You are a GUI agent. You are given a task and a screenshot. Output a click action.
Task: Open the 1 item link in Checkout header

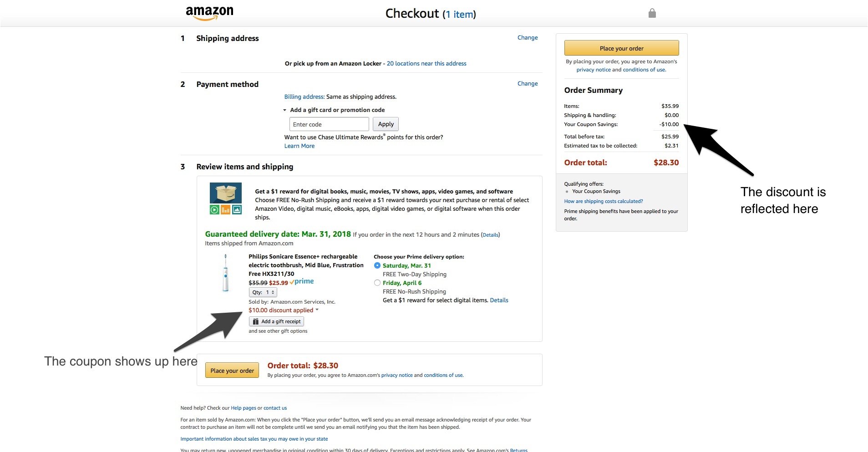(459, 15)
